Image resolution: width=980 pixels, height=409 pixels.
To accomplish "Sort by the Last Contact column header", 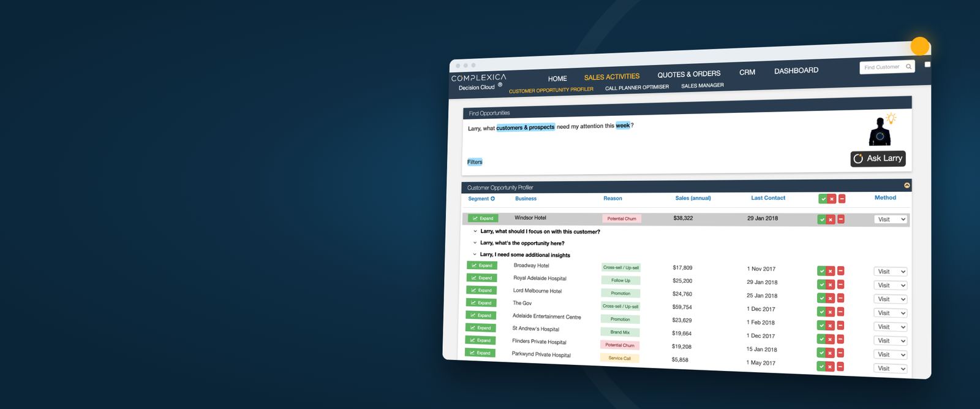I will coord(768,198).
